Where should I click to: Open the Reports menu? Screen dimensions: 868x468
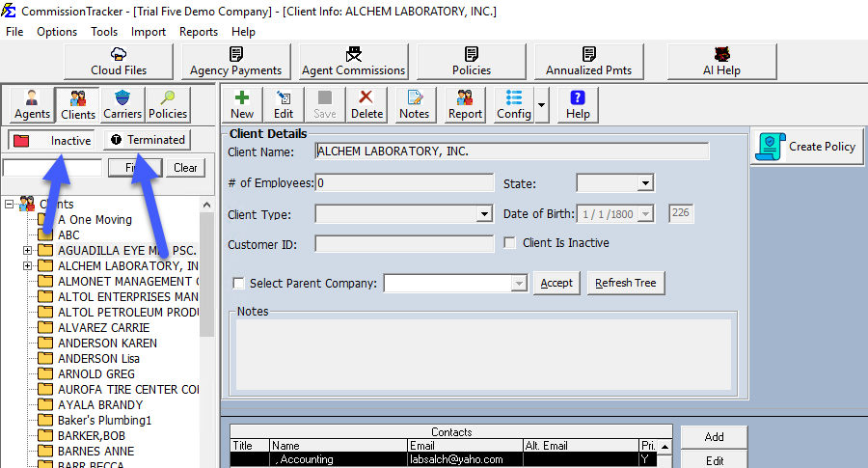(x=198, y=32)
